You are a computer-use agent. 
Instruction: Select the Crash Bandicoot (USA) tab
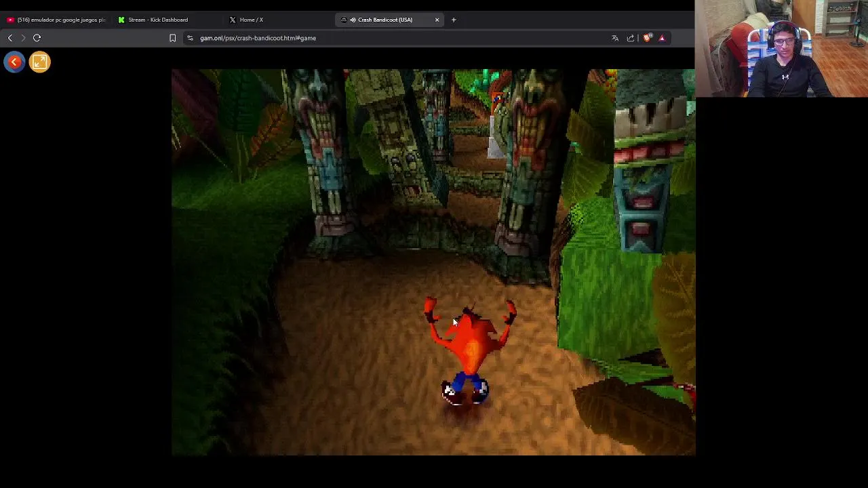tap(384, 20)
